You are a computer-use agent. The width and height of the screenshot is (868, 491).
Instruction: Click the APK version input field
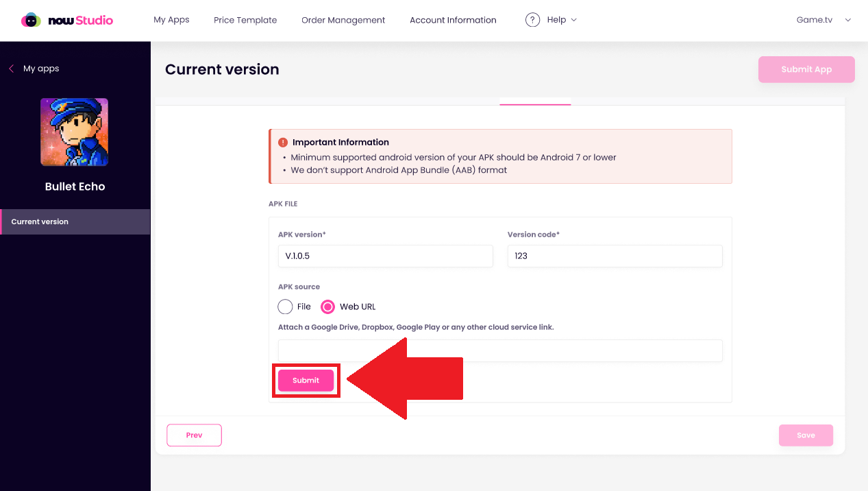click(x=385, y=256)
